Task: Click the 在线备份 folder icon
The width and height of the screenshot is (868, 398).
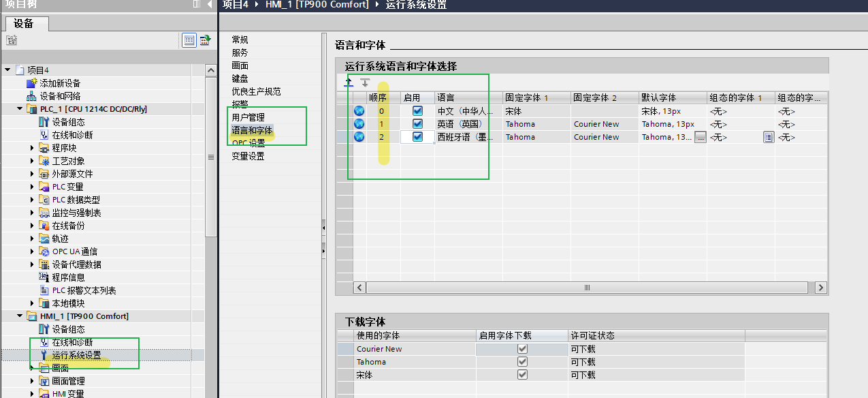Action: pos(44,226)
